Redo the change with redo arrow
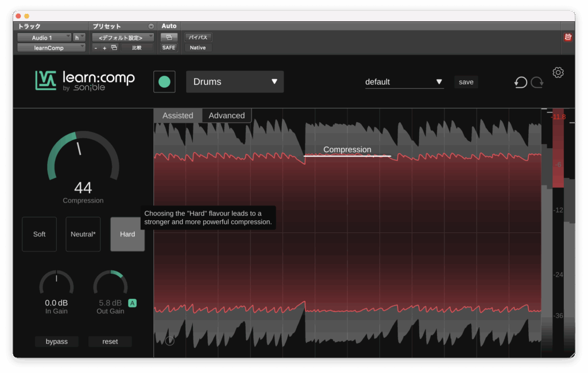Viewport: 588px width, 373px height. point(537,82)
